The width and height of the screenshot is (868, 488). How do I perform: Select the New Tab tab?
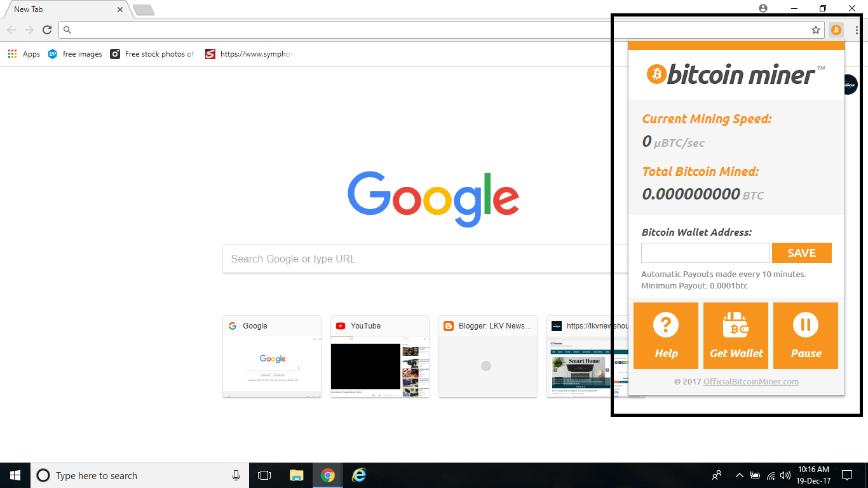[67, 10]
